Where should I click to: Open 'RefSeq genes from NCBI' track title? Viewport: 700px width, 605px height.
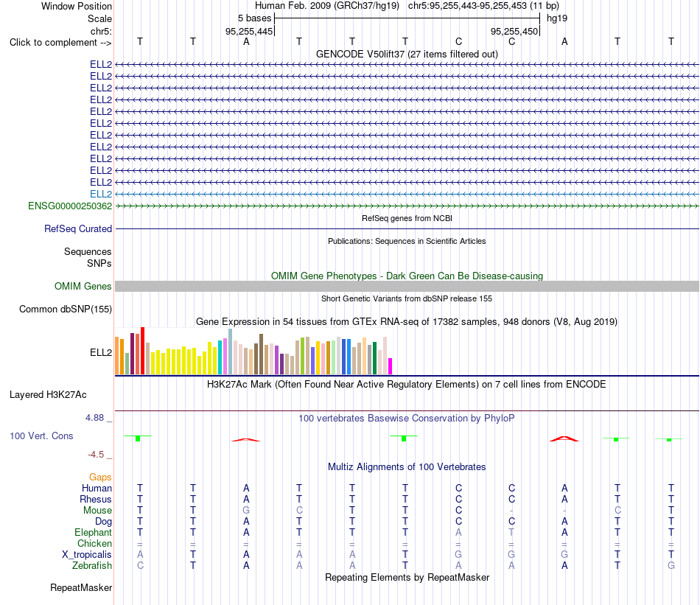point(407,218)
